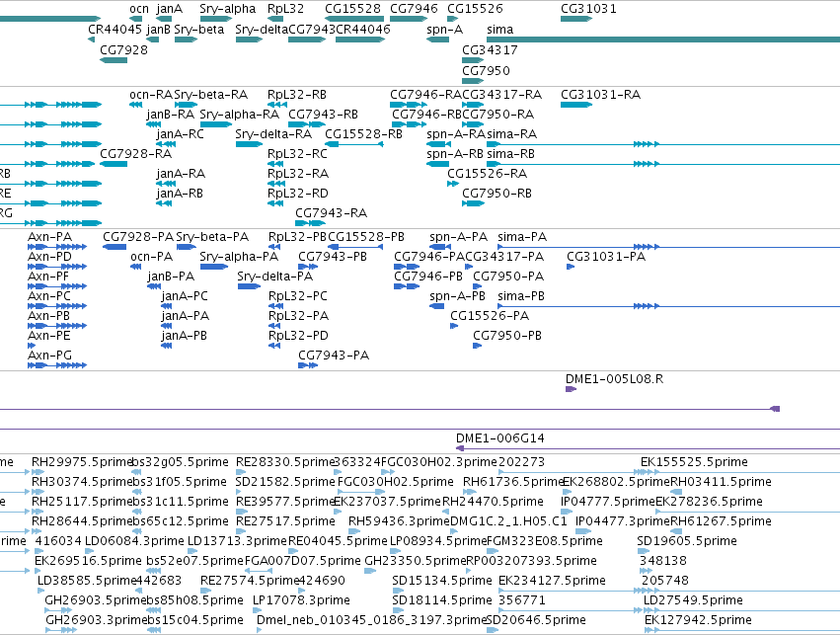The image size is (840, 635).
Task: Click the 'CG15526' gene label
Action: [x=475, y=9]
